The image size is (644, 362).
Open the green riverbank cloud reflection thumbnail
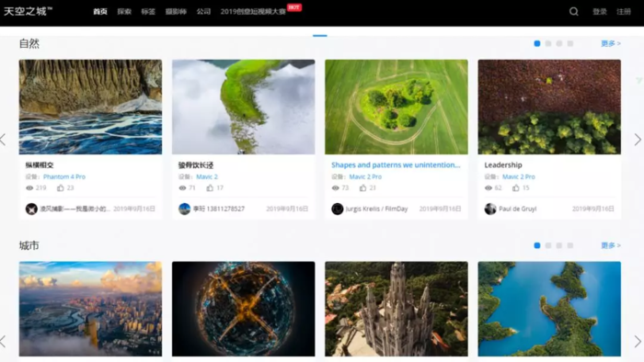pos(243,107)
